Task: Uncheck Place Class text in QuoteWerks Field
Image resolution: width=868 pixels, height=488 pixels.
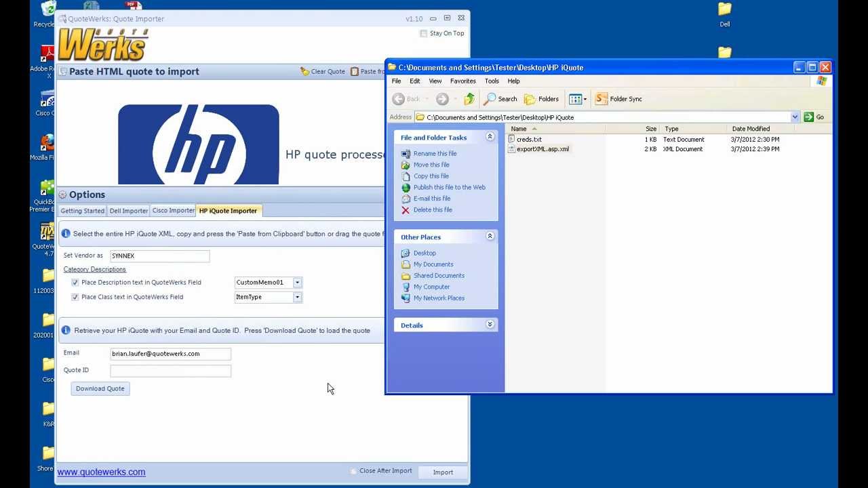Action: tap(75, 297)
